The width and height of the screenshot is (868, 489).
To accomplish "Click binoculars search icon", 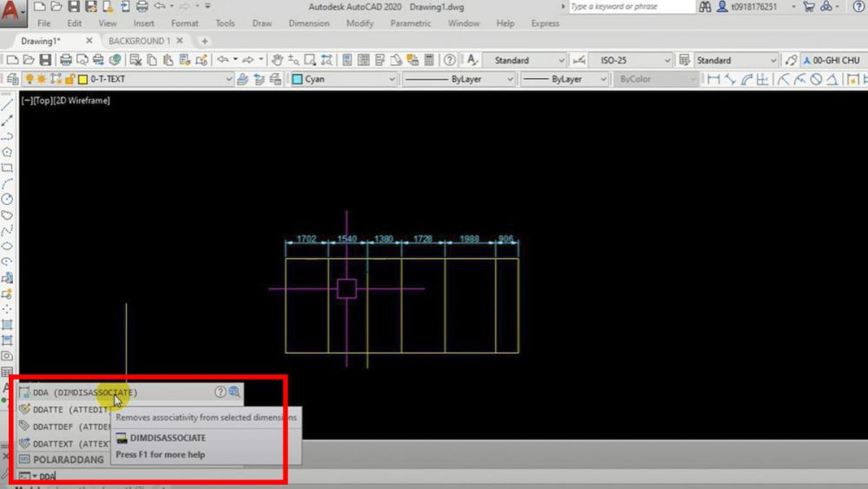I will (x=705, y=7).
